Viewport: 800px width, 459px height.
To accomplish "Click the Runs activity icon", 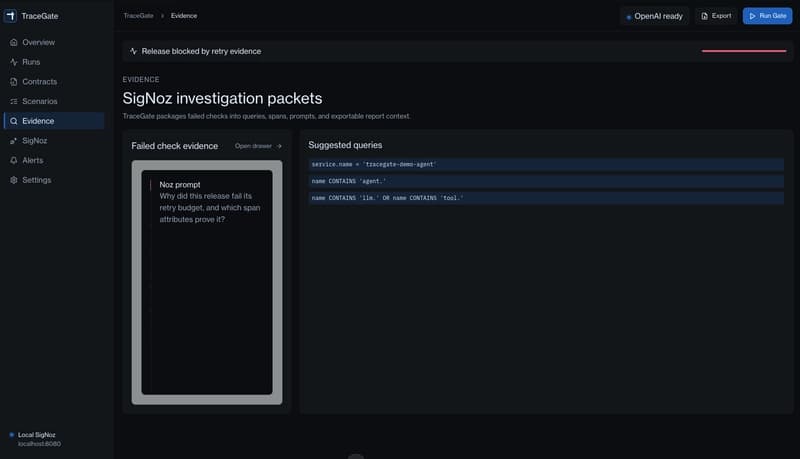I will pyautogui.click(x=14, y=62).
